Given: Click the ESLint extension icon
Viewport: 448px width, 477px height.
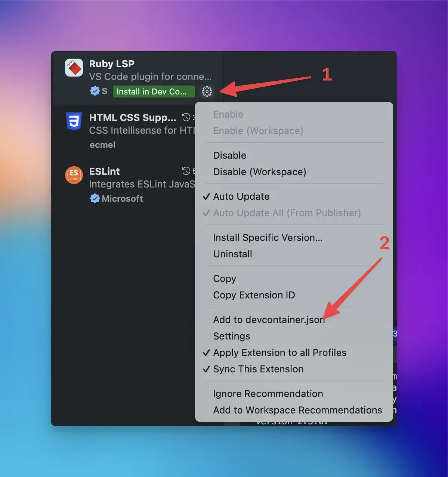Looking at the screenshot, I should [74, 175].
